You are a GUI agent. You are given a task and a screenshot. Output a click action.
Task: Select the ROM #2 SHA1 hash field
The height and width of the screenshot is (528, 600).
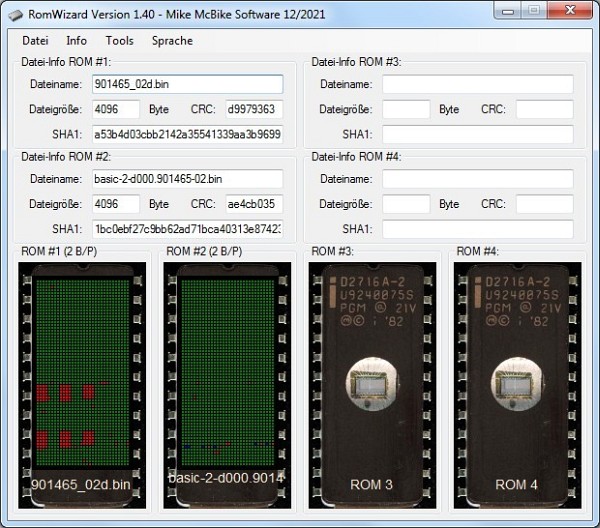point(186,229)
